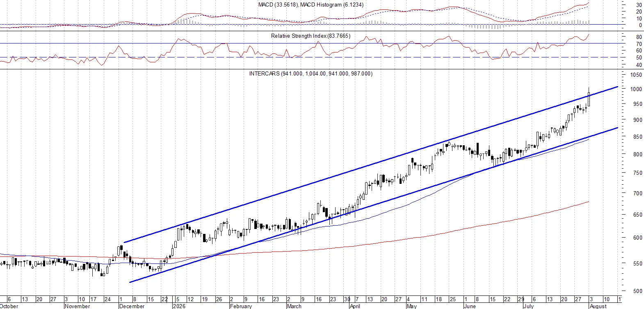
Task: Select the 500 price scale value
Action: click(x=637, y=291)
